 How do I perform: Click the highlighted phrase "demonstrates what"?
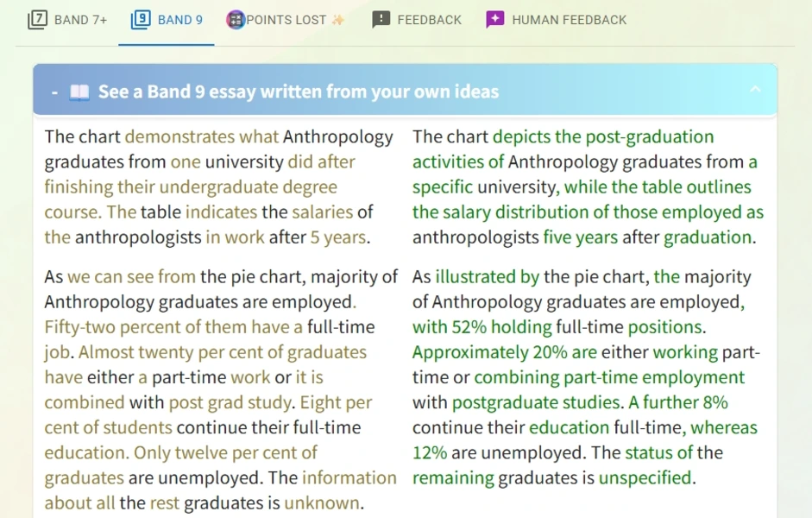pos(200,136)
